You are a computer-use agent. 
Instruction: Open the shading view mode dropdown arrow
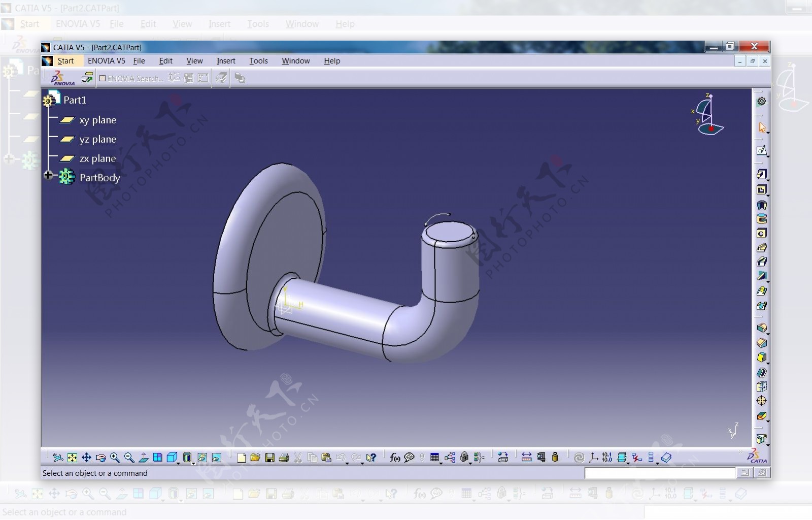[x=194, y=463]
